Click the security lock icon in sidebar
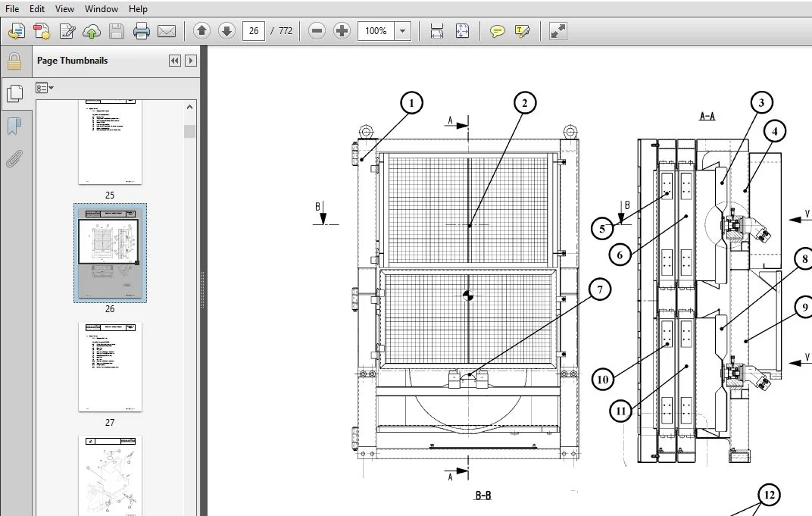The image size is (812, 516). pos(14,61)
